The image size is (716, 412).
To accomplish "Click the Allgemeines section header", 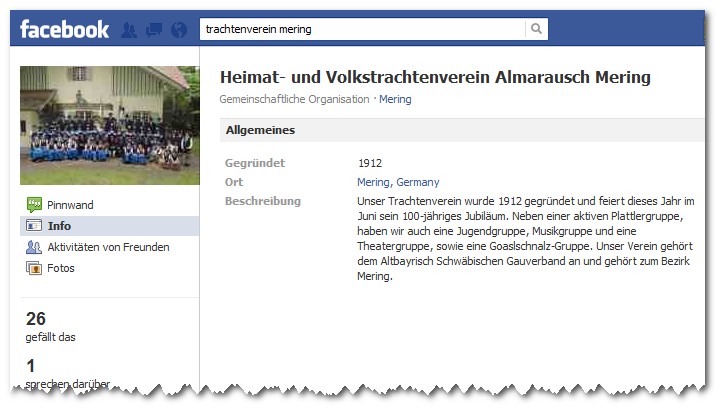I will click(x=260, y=130).
